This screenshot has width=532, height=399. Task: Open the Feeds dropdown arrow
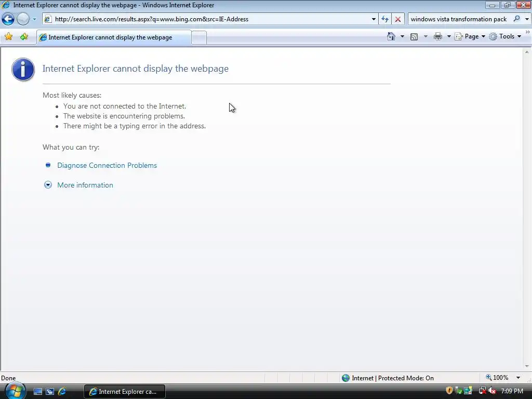(x=425, y=37)
